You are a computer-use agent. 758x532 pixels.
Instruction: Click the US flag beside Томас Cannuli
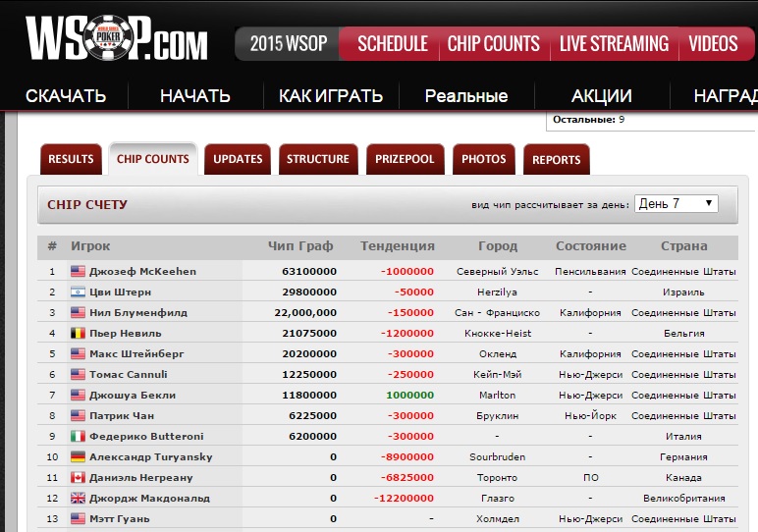tap(78, 375)
